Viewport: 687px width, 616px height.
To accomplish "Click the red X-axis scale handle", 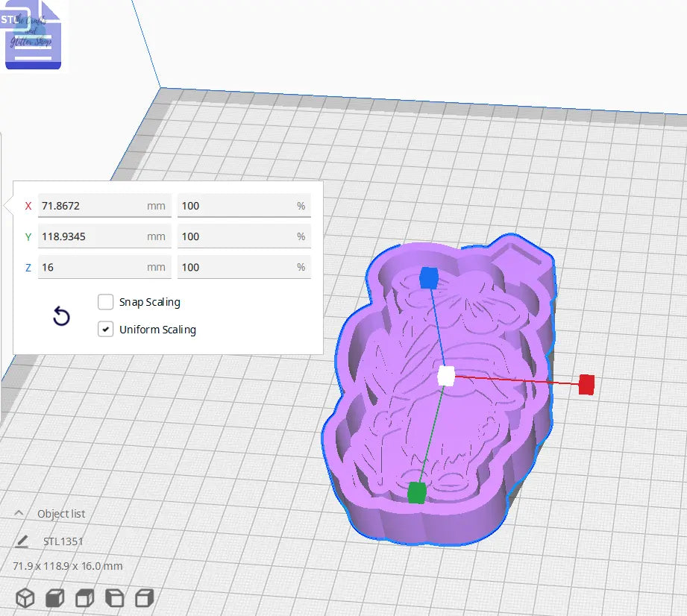I will (x=586, y=385).
